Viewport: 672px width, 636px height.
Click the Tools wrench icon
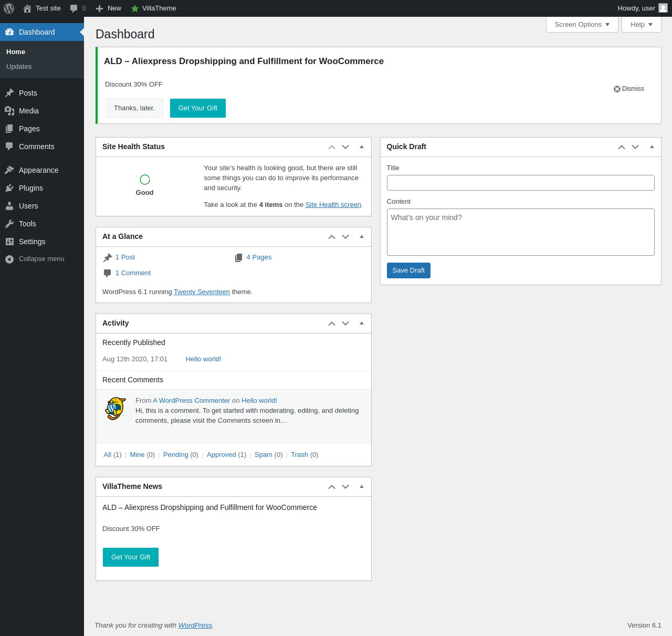pos(9,224)
